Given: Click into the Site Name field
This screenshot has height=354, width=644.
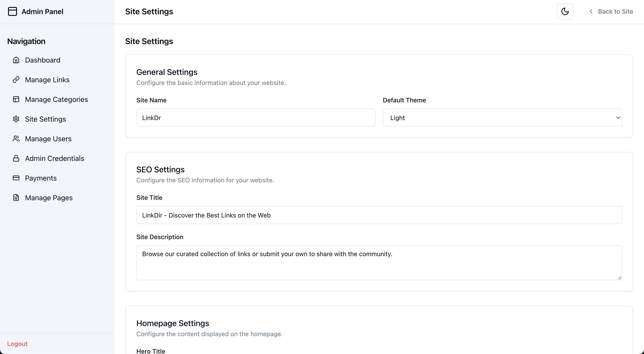Looking at the screenshot, I should tap(256, 118).
